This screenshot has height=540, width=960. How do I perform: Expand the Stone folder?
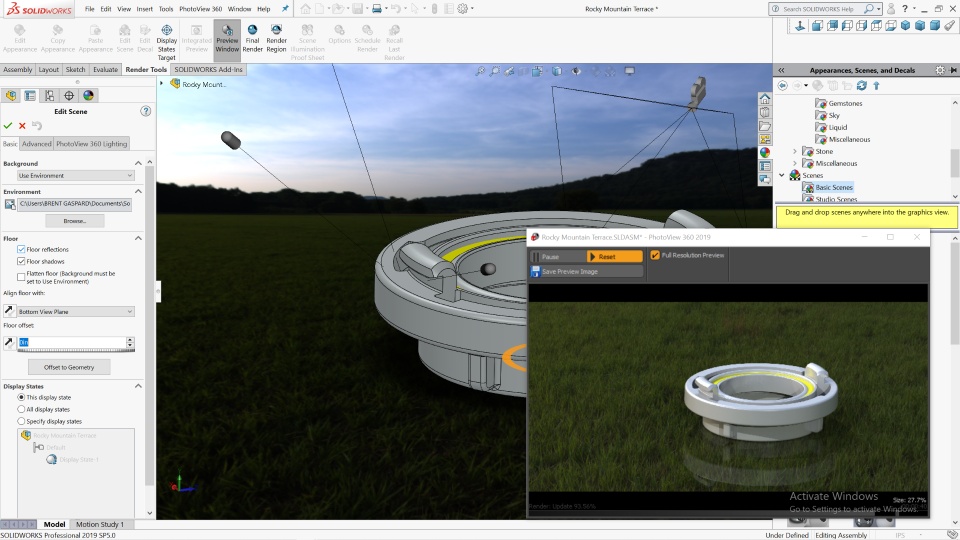click(x=795, y=151)
